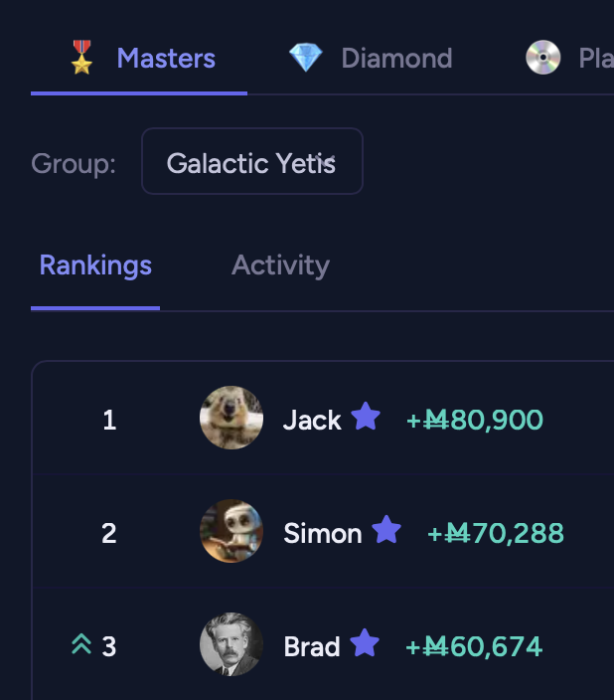Open Brad's profile name link
614x700 pixels.
(312, 646)
